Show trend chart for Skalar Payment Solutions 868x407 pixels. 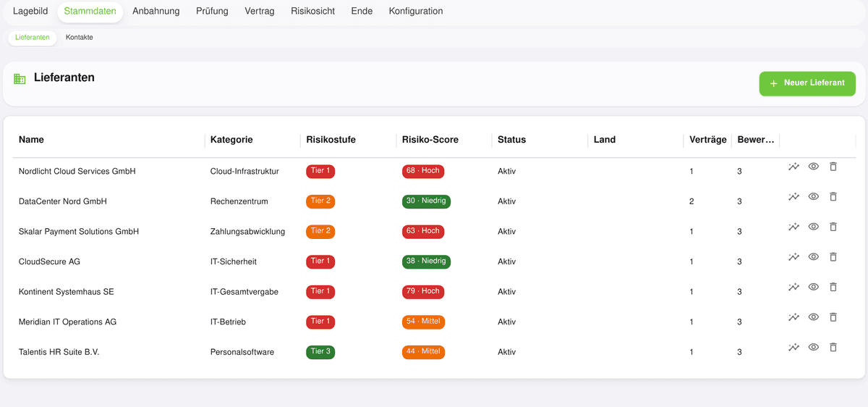coord(793,227)
